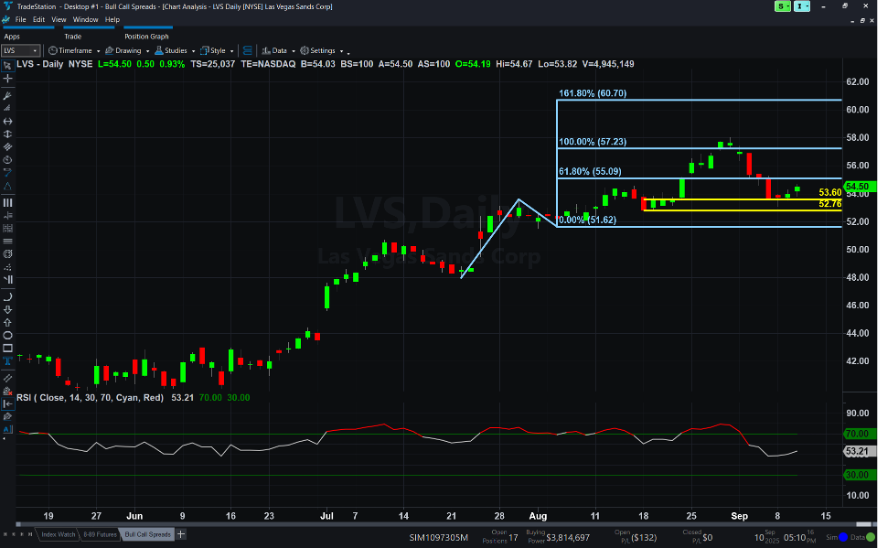
Task: Click the green Data status indicator
Action: click(x=870, y=537)
